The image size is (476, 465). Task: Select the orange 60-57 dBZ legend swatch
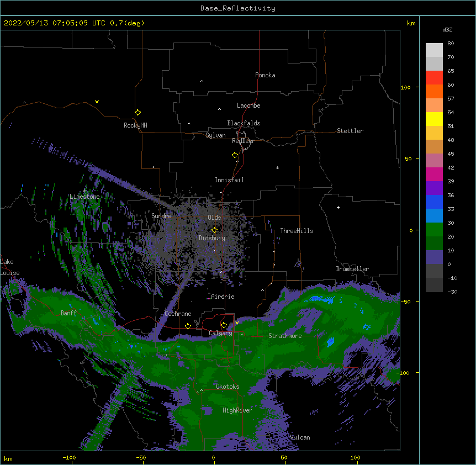[434, 92]
